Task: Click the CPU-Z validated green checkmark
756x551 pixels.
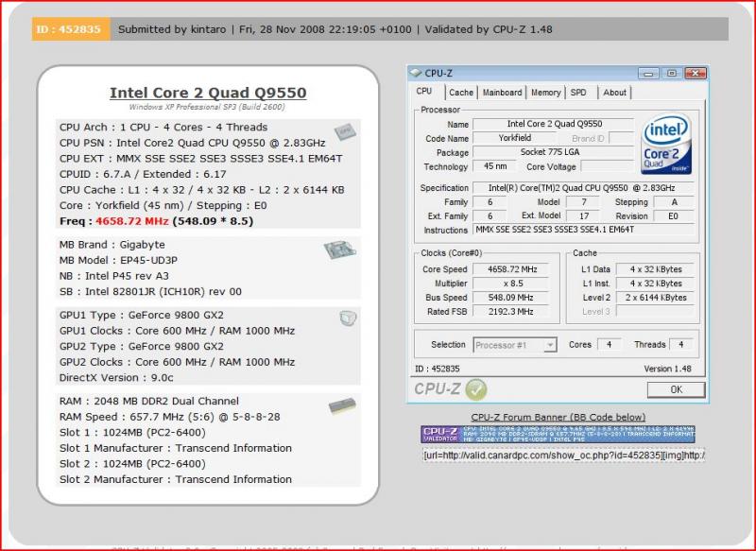Action: [x=476, y=389]
